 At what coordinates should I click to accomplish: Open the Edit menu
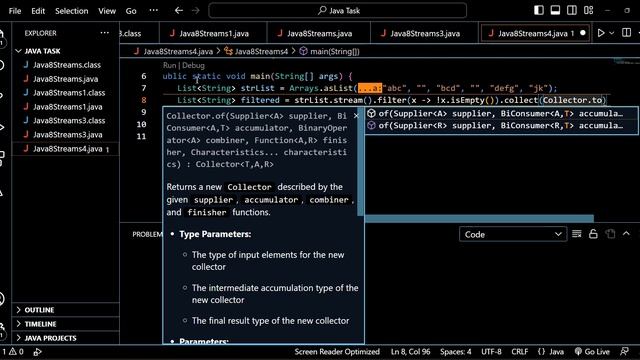tap(38, 11)
